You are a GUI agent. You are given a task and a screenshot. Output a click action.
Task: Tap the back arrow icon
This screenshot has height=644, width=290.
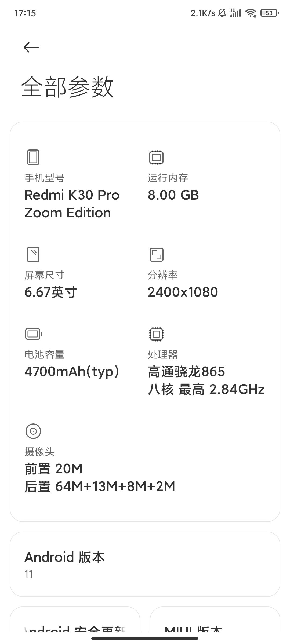click(x=31, y=47)
